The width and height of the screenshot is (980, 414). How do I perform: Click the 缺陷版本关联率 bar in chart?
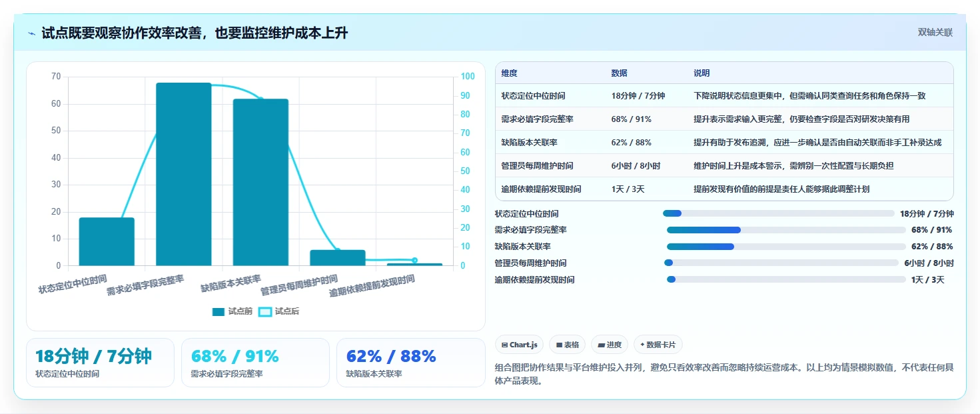tap(260, 182)
